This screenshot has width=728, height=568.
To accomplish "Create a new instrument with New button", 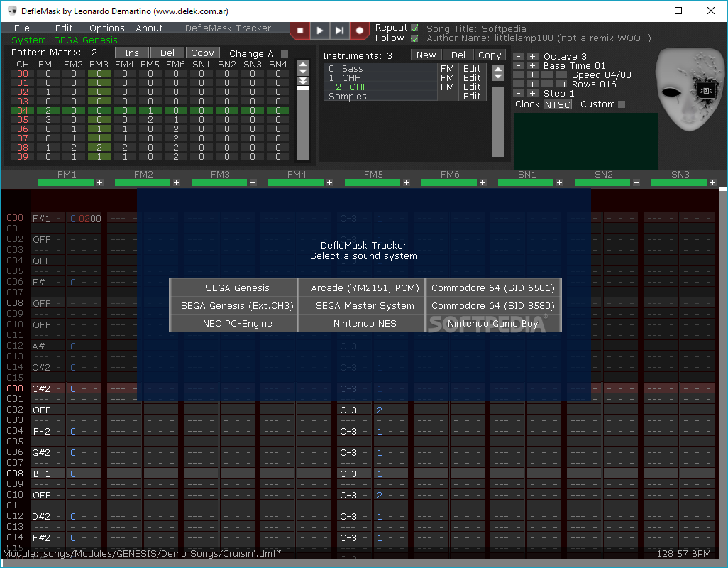I will [x=426, y=55].
